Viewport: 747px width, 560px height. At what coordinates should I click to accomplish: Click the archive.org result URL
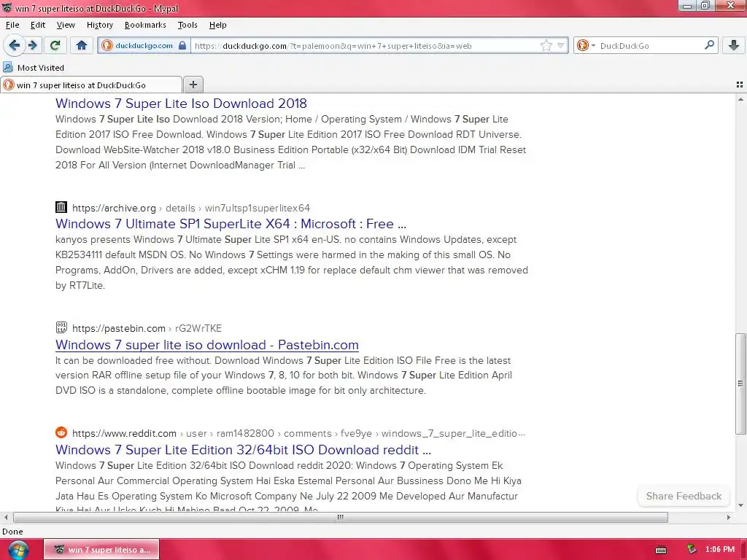[x=114, y=208]
